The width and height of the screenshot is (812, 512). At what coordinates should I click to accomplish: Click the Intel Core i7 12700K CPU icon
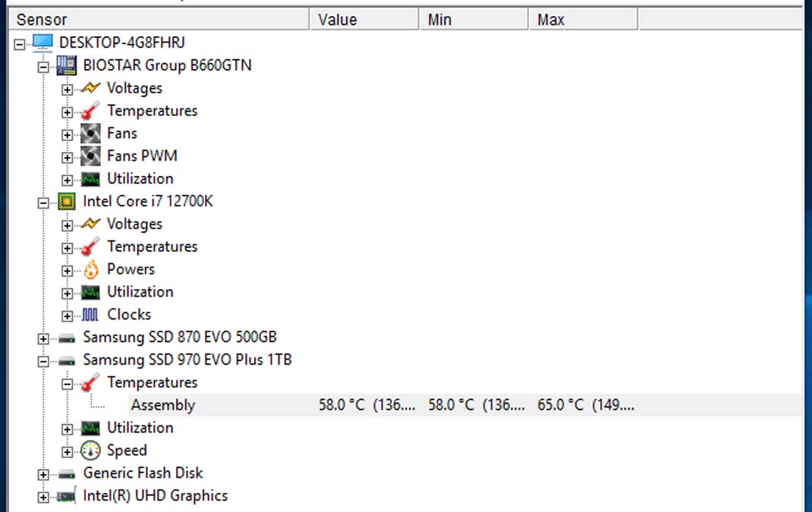click(x=66, y=201)
